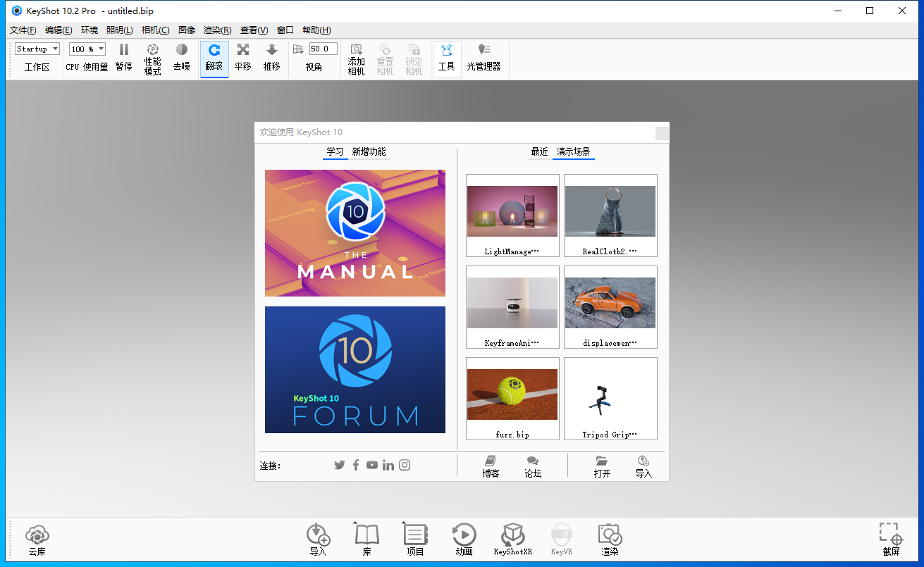Viewport: 924px width, 567px height.
Task: Open the RealCloth2 demo scene
Action: coord(610,216)
